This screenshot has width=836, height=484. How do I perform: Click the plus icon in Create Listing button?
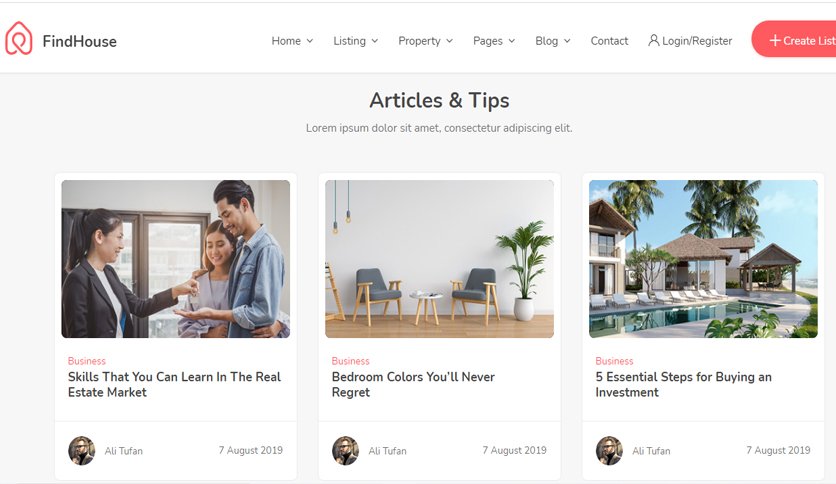click(775, 41)
